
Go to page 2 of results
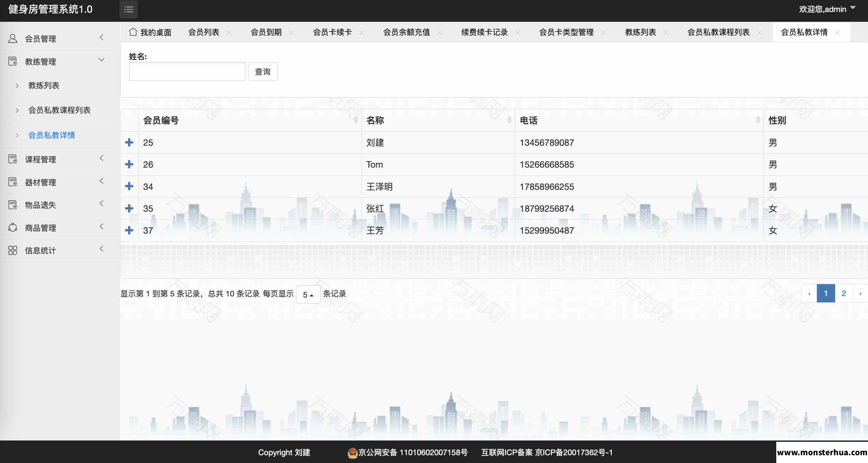coord(844,293)
